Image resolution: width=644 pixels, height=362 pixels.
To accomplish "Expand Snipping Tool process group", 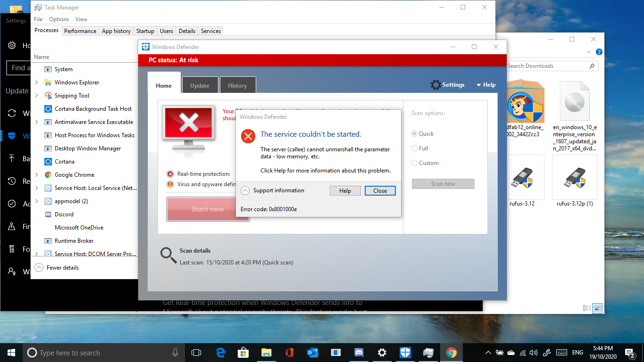I will (x=37, y=96).
